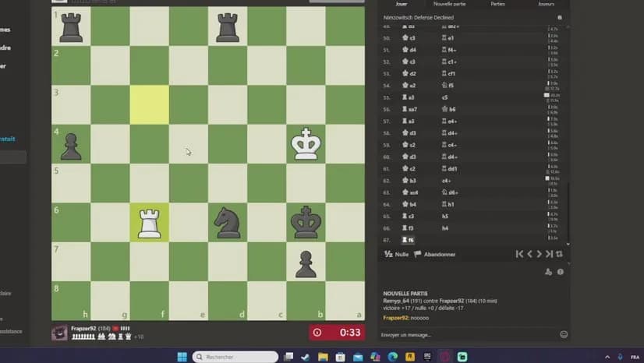This screenshot has width=644, height=363.
Task: Offer a draw with Nulle
Action: 397,254
